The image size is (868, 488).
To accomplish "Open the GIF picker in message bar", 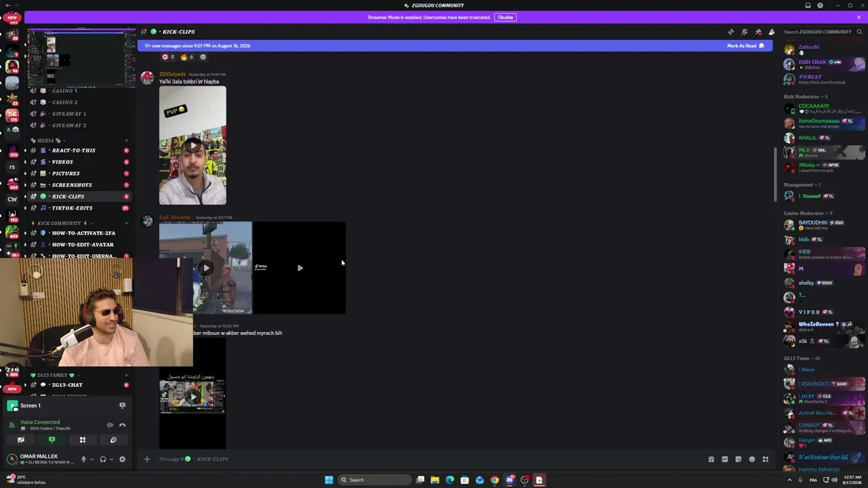I will (725, 460).
